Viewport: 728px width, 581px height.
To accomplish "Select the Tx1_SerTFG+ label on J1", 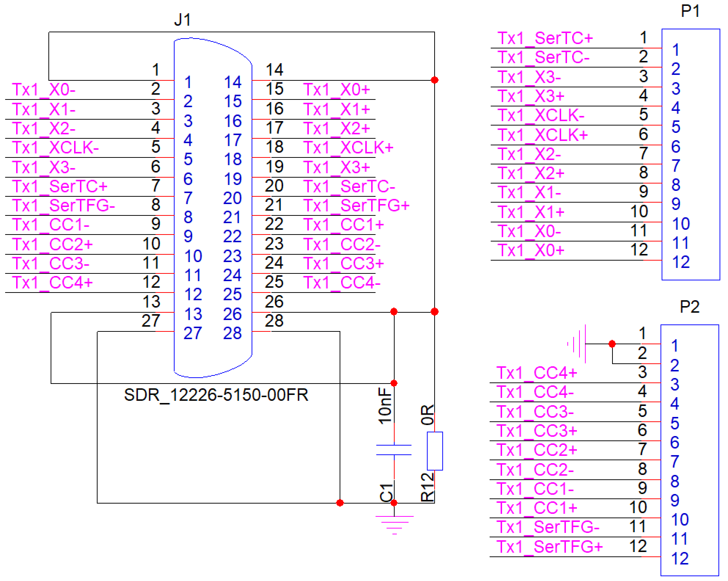I will [x=356, y=206].
